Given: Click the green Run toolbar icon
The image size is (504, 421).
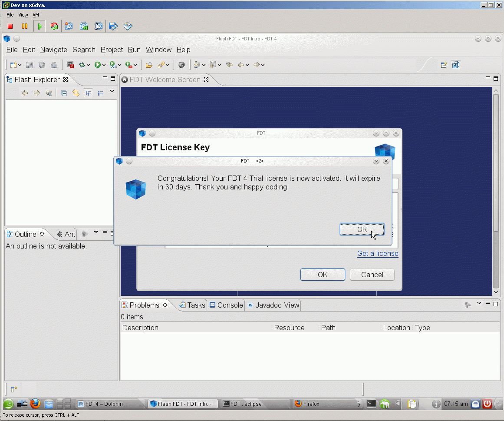Looking at the screenshot, I should tap(97, 65).
